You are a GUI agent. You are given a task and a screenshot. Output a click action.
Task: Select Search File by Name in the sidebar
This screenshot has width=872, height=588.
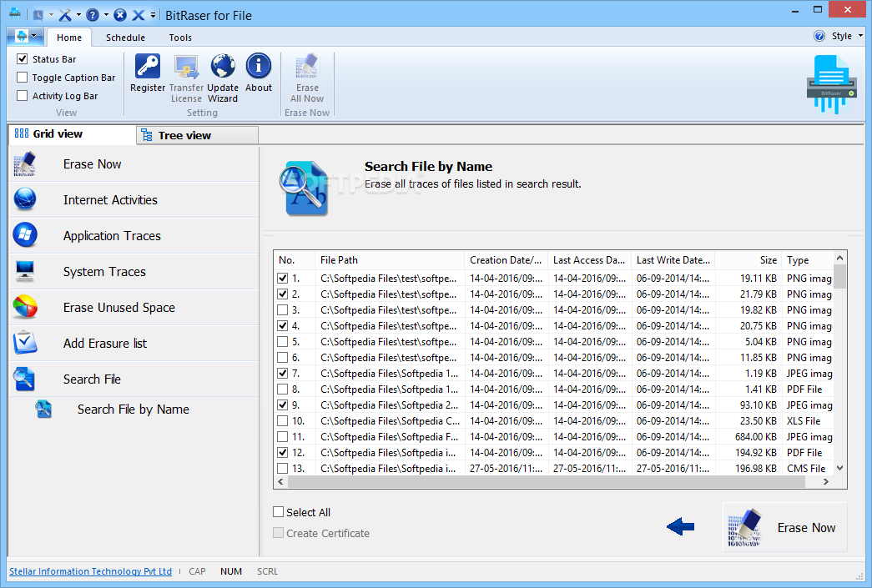tap(134, 409)
